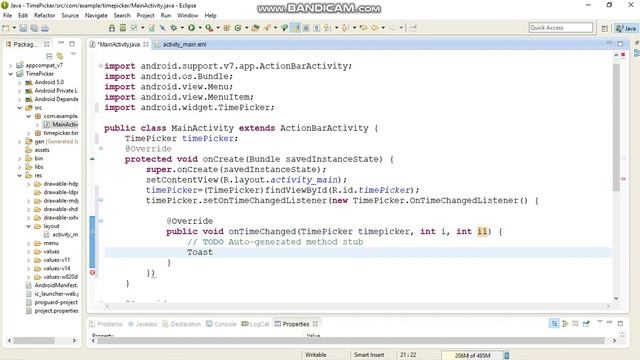Open Package Explorer view menu arrow
This screenshot has width=640, height=360.
73,54
